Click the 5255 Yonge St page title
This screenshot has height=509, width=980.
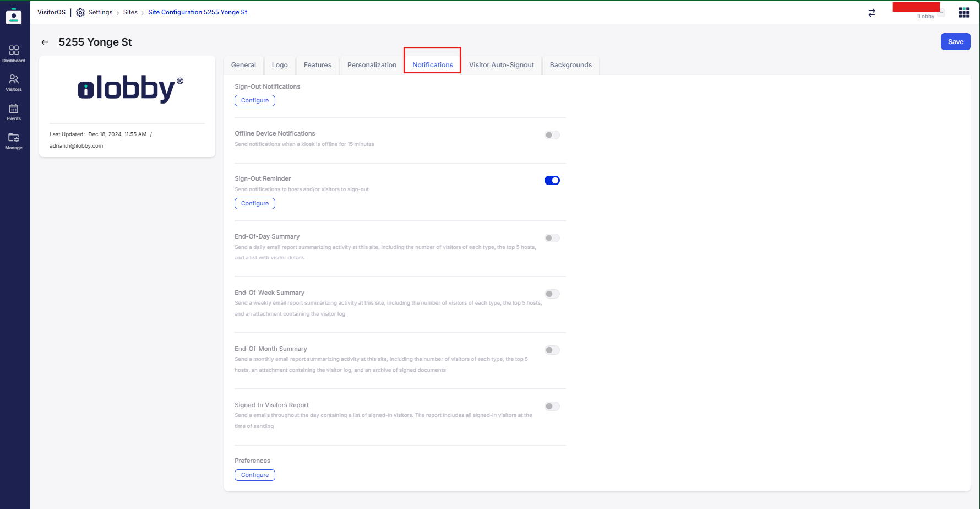95,42
